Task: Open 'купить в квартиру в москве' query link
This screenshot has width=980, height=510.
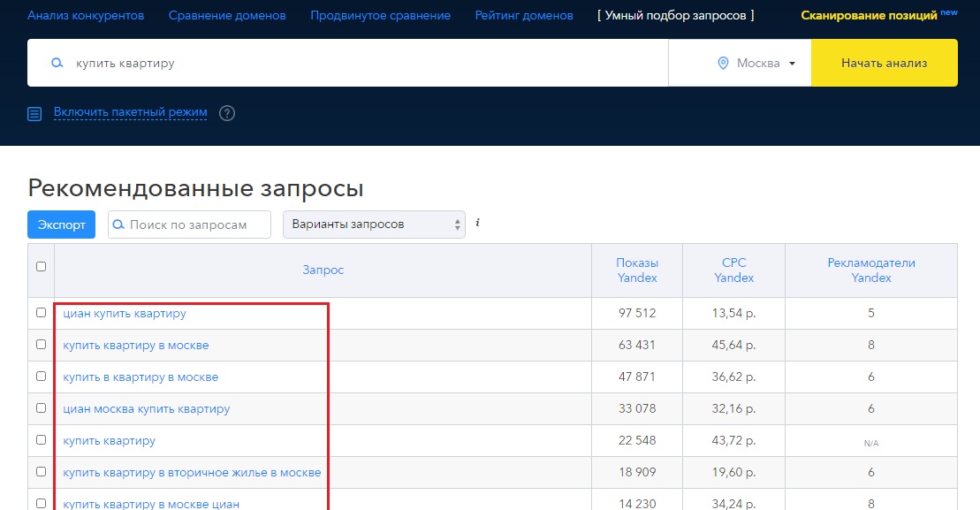Action: pos(141,377)
